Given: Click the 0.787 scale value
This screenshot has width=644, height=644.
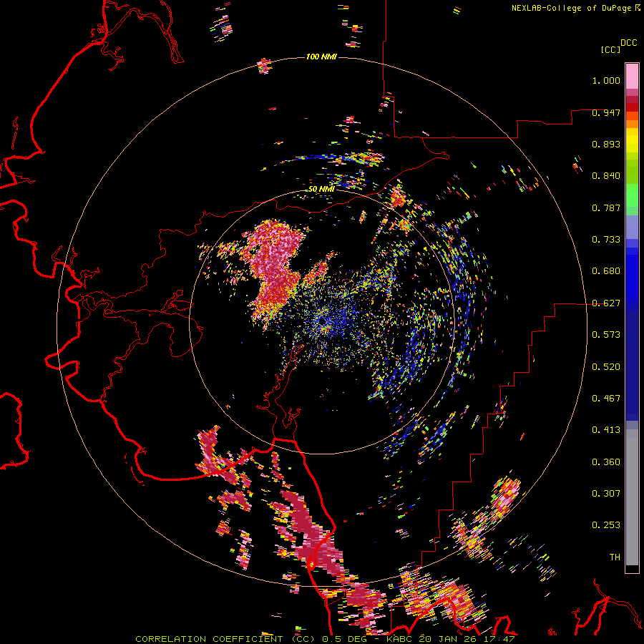Looking at the screenshot, I should click(x=606, y=208).
